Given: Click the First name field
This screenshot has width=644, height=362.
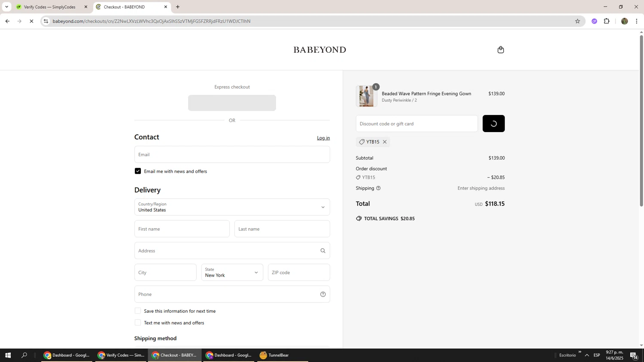Looking at the screenshot, I should point(182,229).
